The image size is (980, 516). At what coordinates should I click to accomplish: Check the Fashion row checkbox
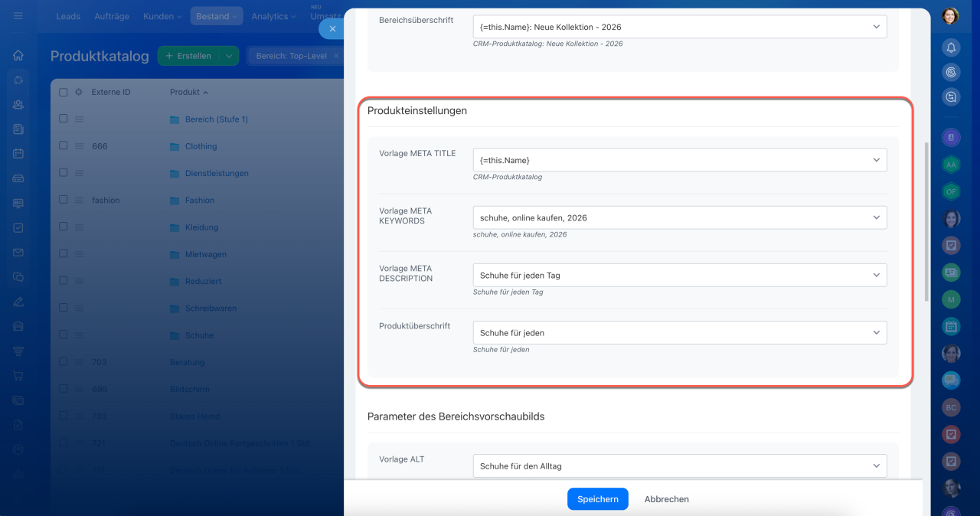click(x=64, y=200)
